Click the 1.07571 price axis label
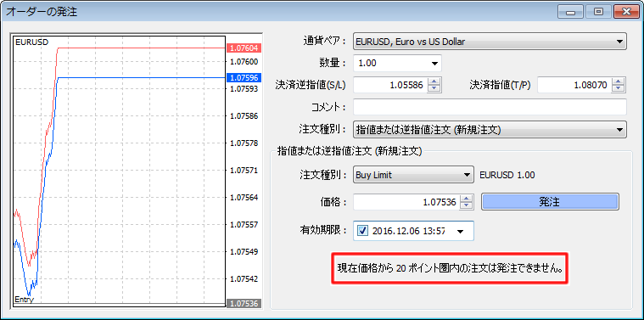Screen dimensions: 644x320 click(244, 170)
